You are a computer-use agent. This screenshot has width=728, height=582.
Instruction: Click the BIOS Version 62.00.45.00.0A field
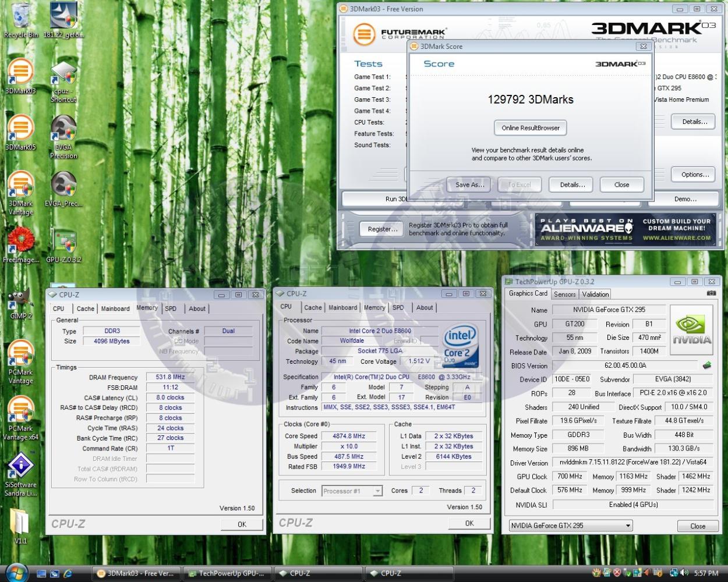point(625,365)
